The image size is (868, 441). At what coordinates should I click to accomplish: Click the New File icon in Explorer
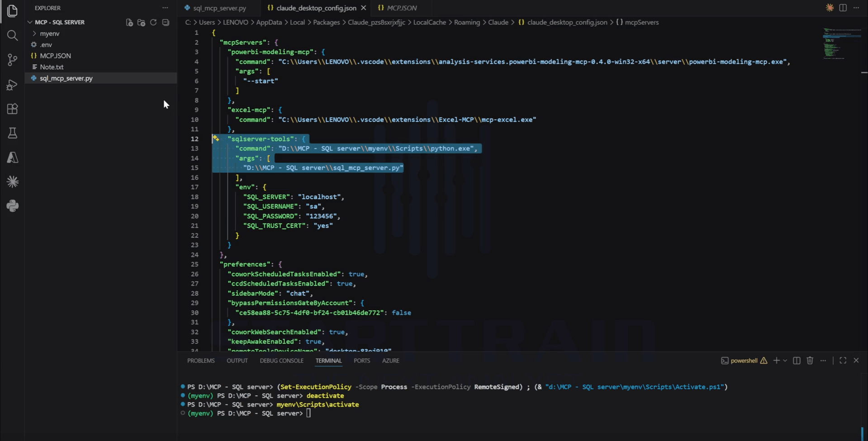(x=129, y=22)
